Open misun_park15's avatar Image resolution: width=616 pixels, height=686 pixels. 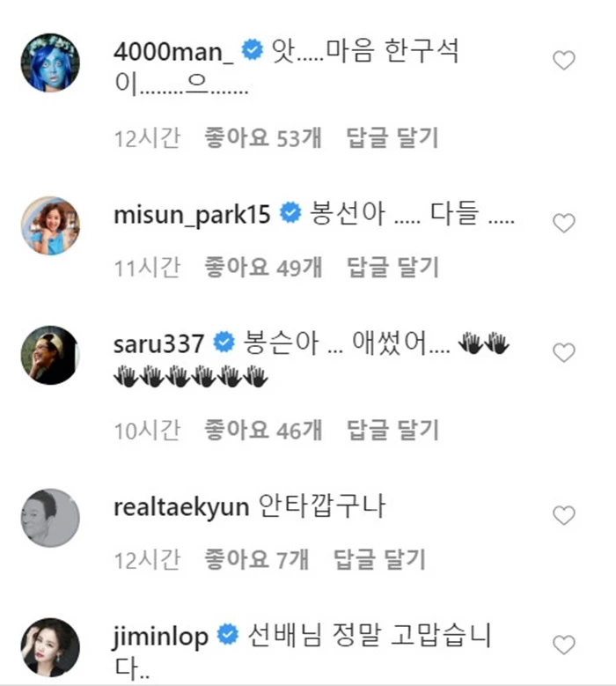(50, 226)
